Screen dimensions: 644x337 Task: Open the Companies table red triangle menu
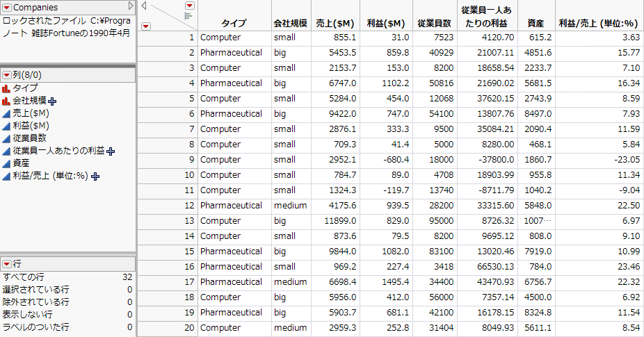pos(6,7)
